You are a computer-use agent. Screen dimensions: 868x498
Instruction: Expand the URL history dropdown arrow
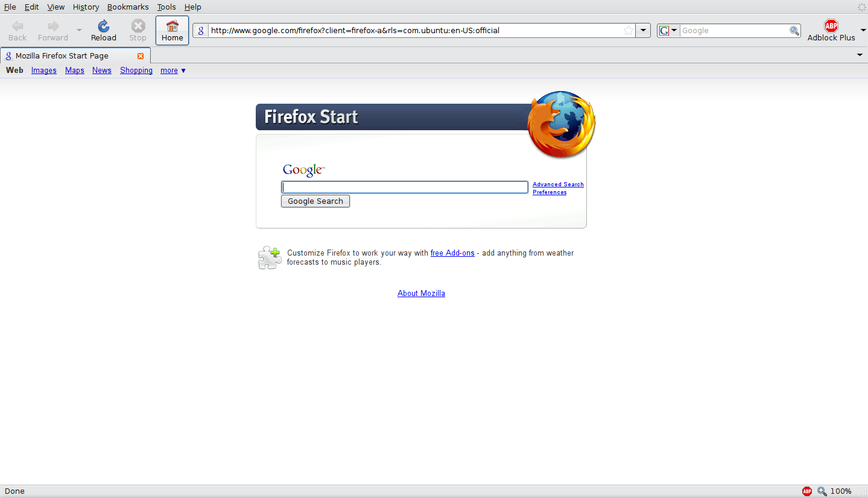pyautogui.click(x=644, y=31)
